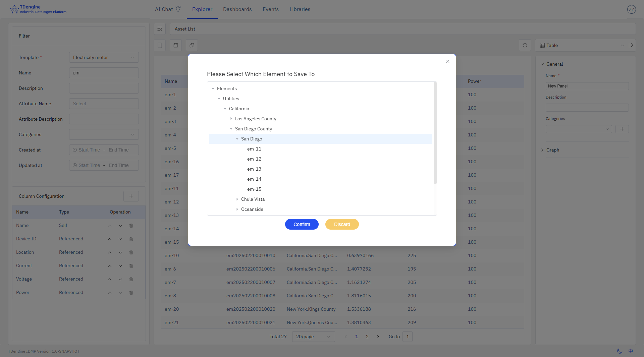644x357 pixels.
Task: Move Device ID column down with arrow
Action: (x=120, y=239)
